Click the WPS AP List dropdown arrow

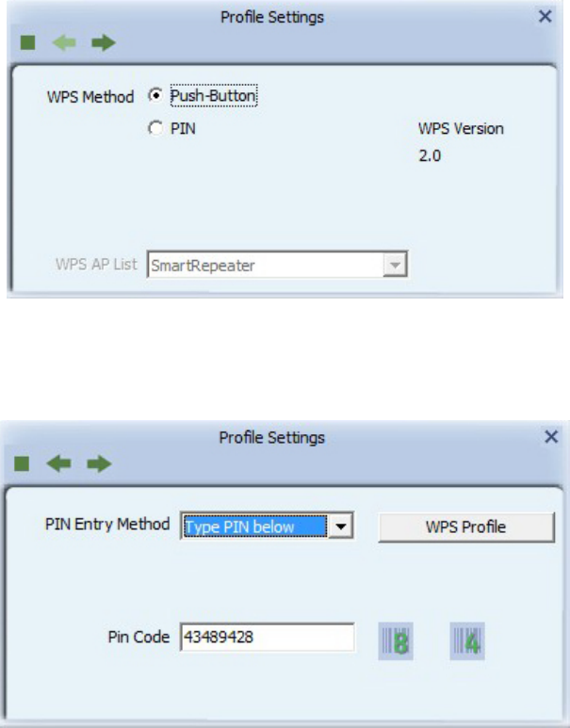397,266
